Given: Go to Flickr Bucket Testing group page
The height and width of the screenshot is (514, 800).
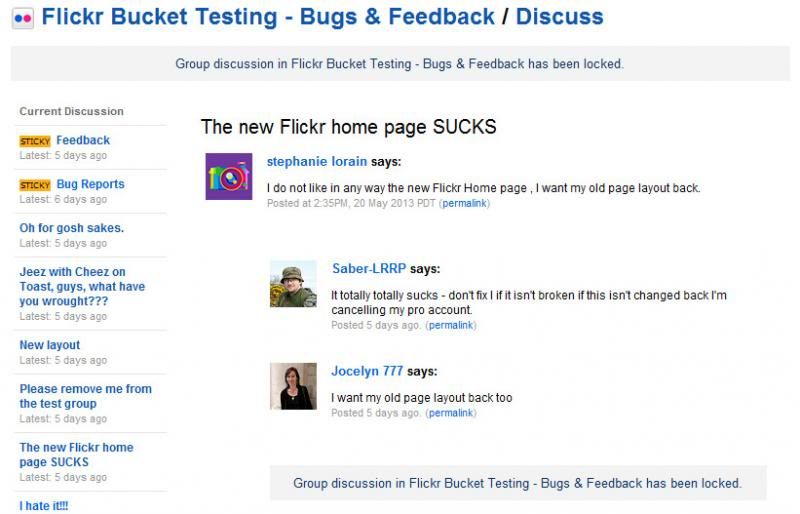Looking at the screenshot, I should coord(268,17).
